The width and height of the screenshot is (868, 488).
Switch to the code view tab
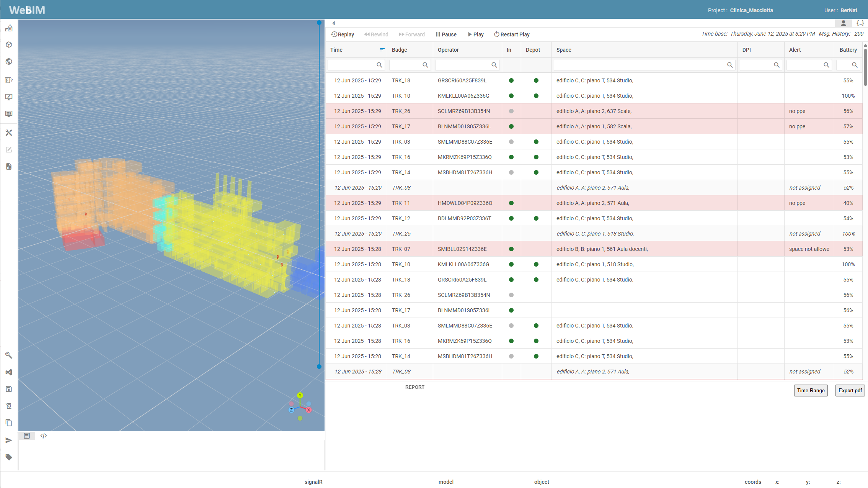[44, 436]
